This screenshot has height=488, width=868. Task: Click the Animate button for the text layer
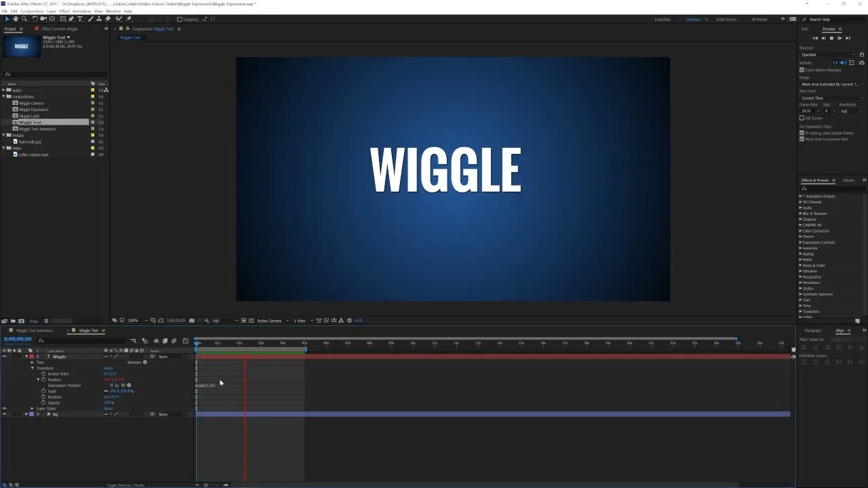(144, 362)
